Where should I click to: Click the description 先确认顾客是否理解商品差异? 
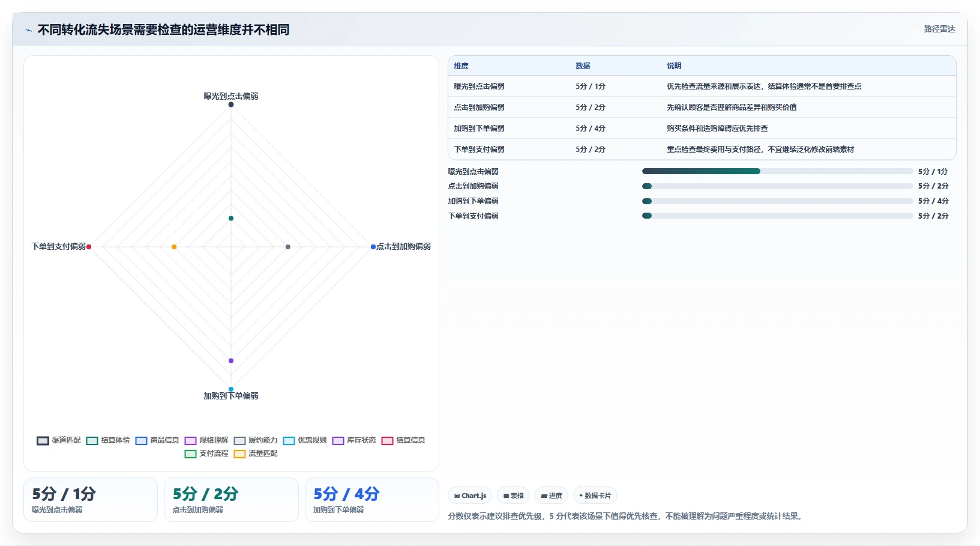click(x=732, y=108)
